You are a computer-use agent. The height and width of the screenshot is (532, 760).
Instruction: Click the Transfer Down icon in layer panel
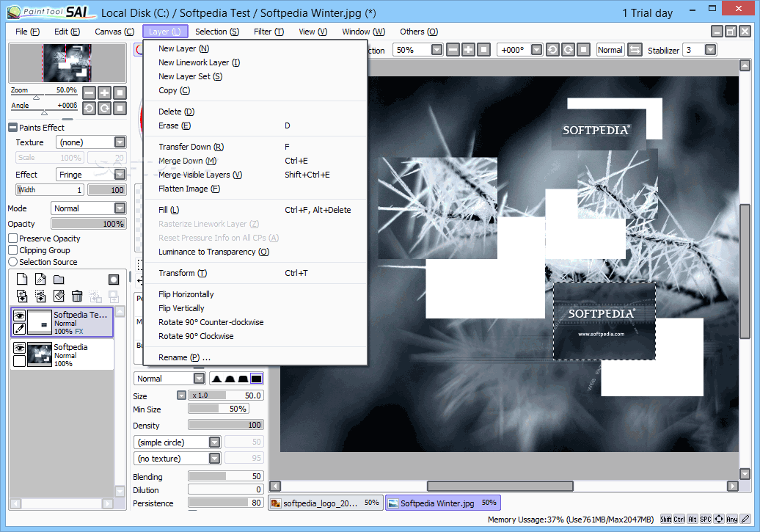(22, 296)
